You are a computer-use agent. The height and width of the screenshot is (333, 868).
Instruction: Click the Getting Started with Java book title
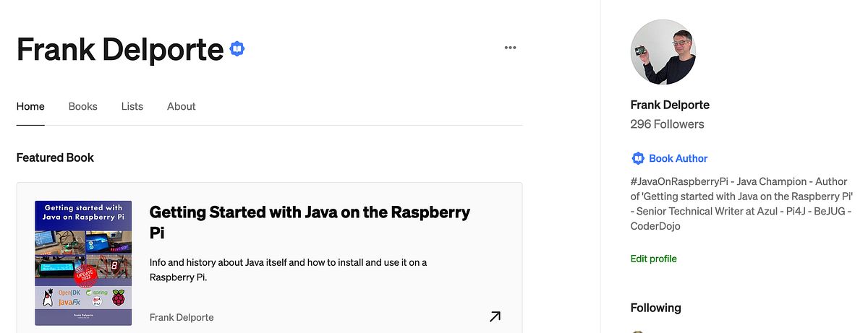point(310,222)
